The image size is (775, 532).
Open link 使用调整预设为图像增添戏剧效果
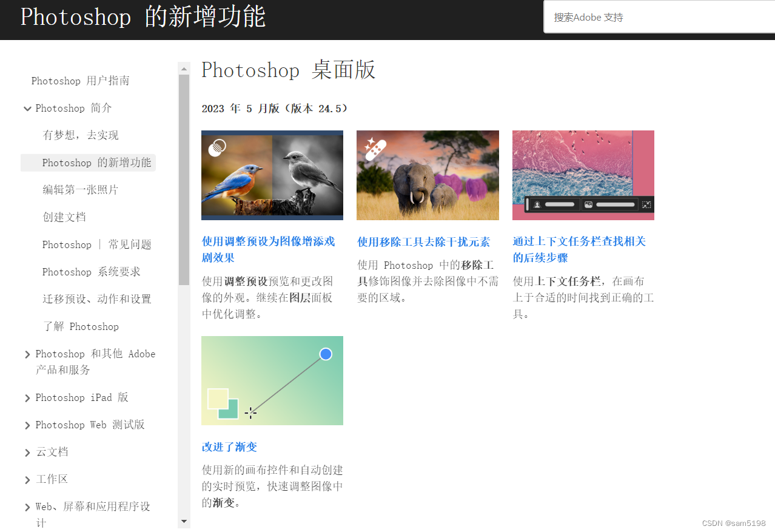pos(268,249)
